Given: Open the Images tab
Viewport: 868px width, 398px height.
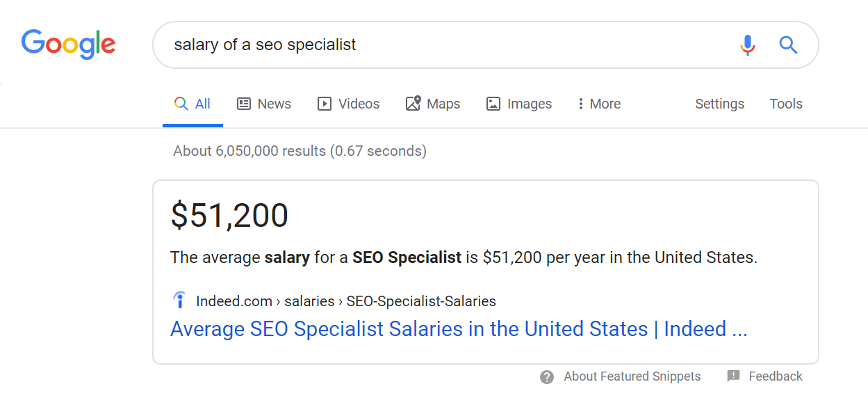Looking at the screenshot, I should click(518, 104).
